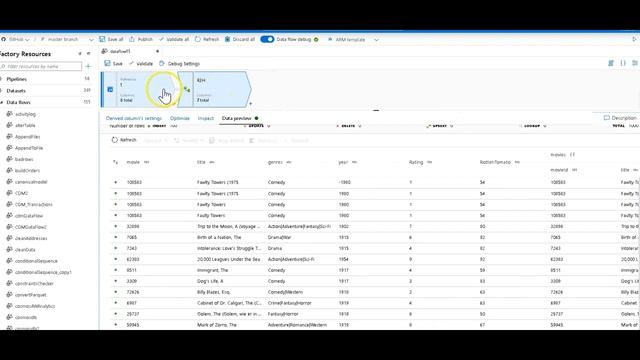Open the conditionalSequence_copy1 data flow

click(x=43, y=272)
